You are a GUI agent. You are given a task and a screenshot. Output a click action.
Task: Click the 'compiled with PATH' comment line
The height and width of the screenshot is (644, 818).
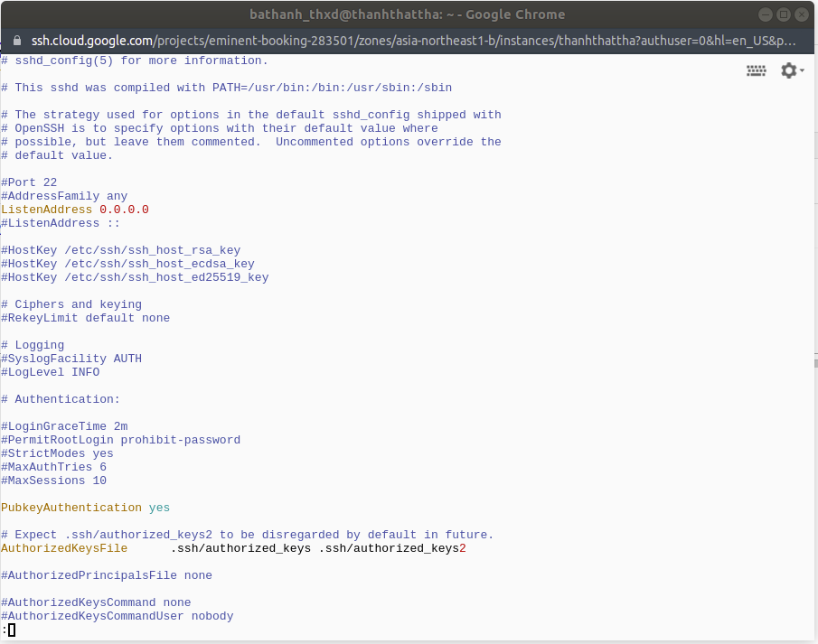226,88
